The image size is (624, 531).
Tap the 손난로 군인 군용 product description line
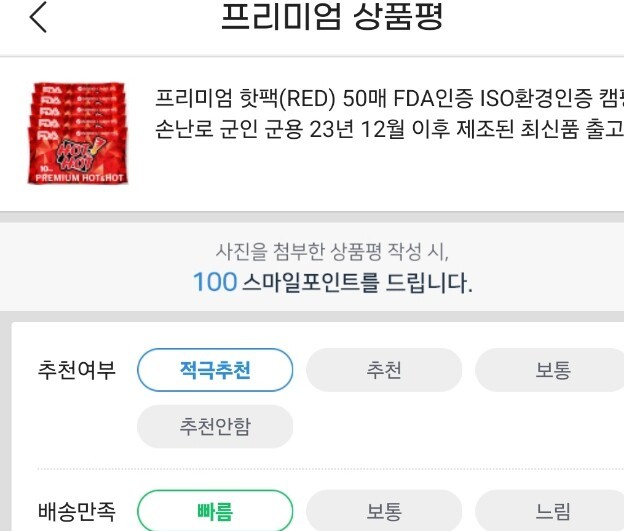pos(389,129)
